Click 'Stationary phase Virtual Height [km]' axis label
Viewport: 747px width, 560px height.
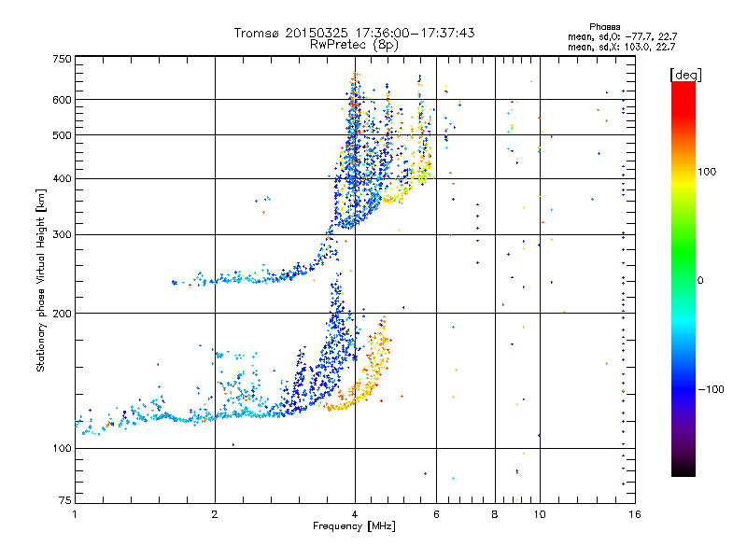click(41, 280)
